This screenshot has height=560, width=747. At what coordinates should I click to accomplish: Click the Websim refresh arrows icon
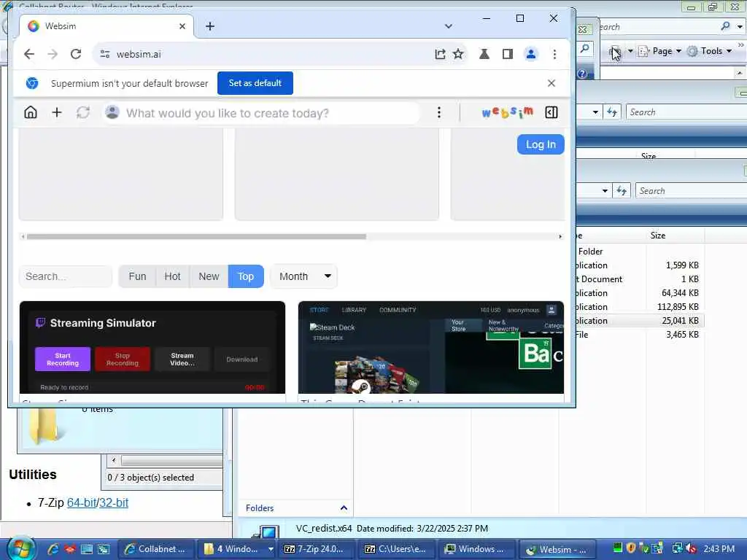(83, 112)
